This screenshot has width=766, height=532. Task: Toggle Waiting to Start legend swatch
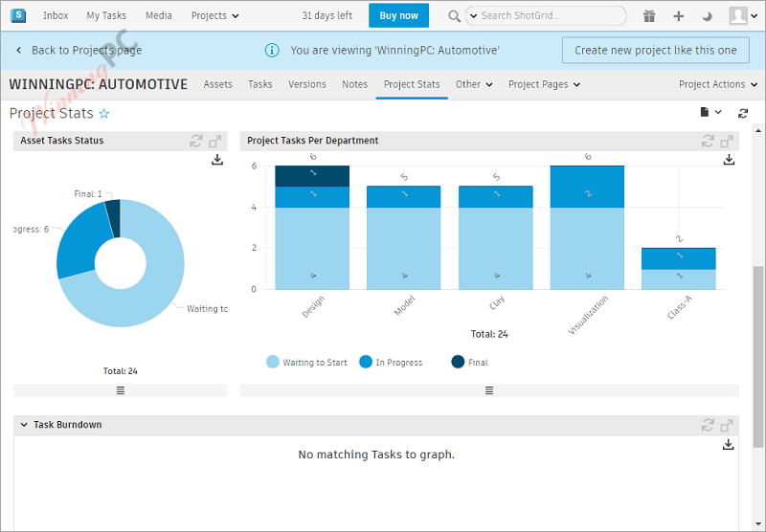273,362
